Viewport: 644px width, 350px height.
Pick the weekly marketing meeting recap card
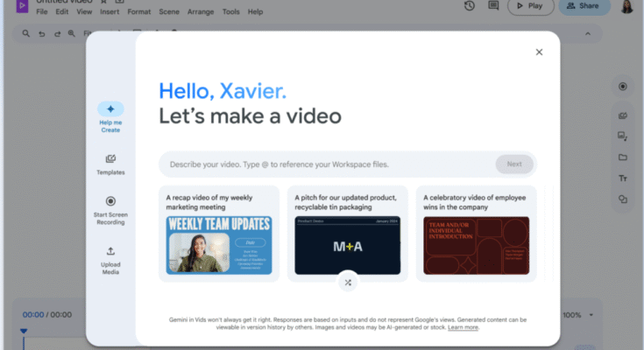[x=219, y=233]
